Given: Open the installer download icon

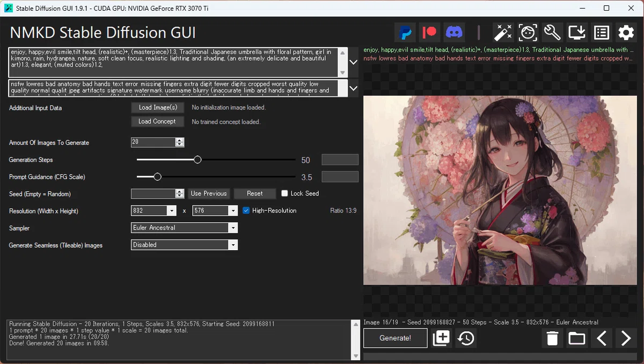Looking at the screenshot, I should click(577, 33).
